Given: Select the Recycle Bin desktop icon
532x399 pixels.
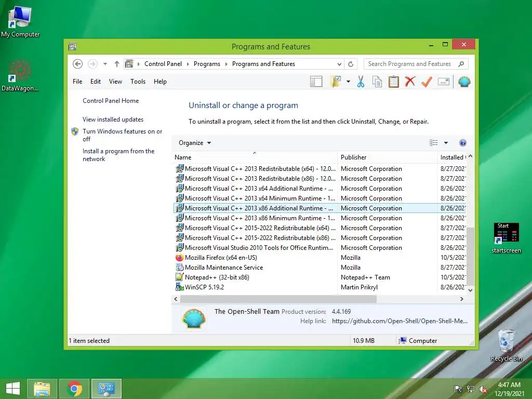Looking at the screenshot, I should [506, 345].
